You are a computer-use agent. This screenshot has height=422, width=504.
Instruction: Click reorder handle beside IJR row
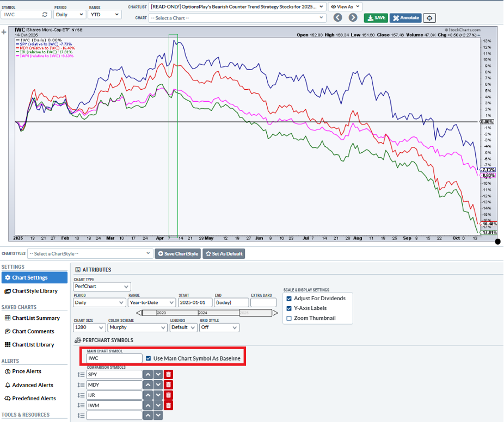click(81, 395)
